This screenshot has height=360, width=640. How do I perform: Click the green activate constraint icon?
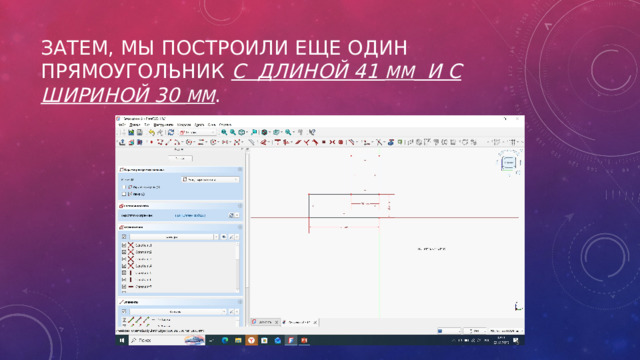(x=400, y=142)
